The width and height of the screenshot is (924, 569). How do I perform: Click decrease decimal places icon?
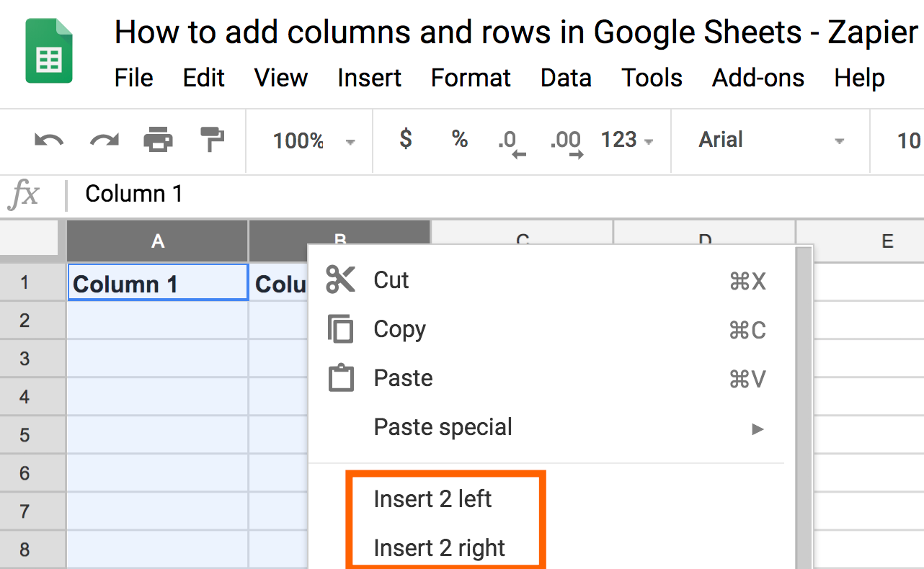pyautogui.click(x=511, y=142)
